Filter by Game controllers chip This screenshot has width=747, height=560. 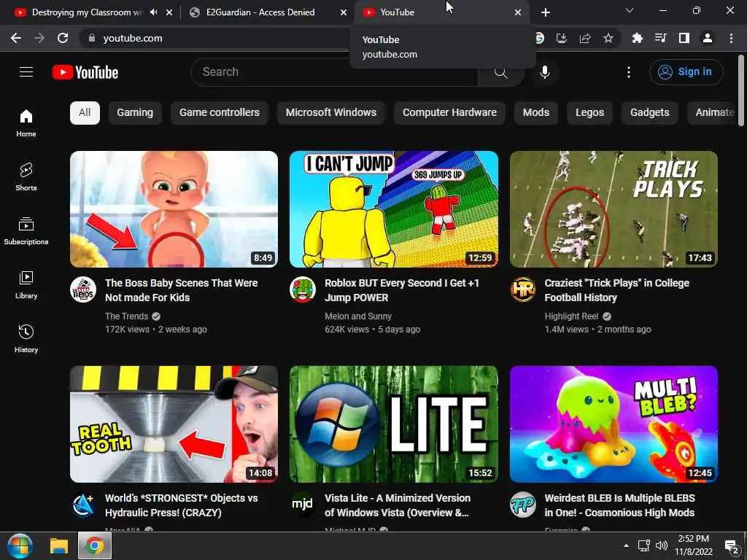220,113
